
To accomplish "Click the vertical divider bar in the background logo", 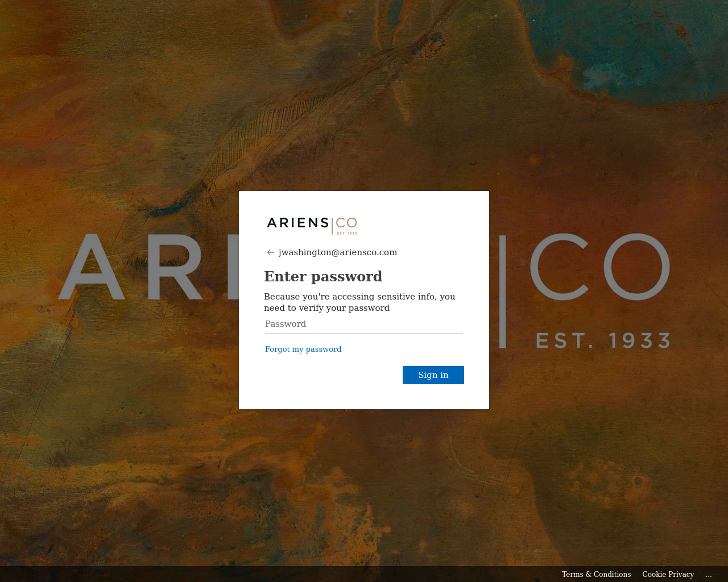I will [503, 291].
